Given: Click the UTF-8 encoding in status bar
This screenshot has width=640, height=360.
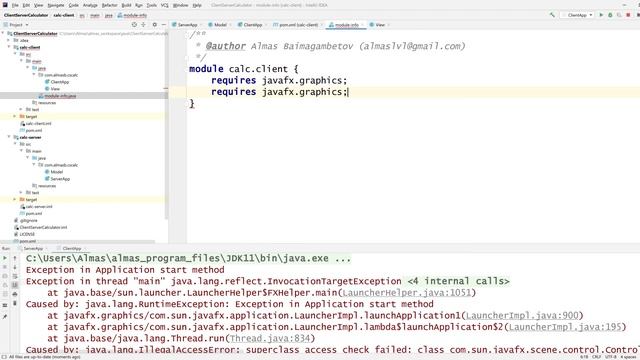Looking at the screenshot, I should 610,357.
